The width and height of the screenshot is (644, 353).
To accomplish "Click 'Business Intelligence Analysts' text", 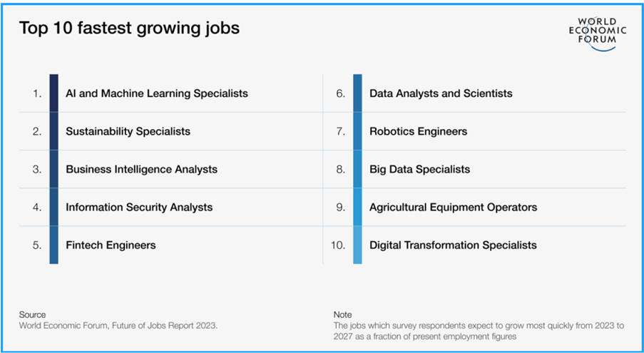I will [141, 169].
